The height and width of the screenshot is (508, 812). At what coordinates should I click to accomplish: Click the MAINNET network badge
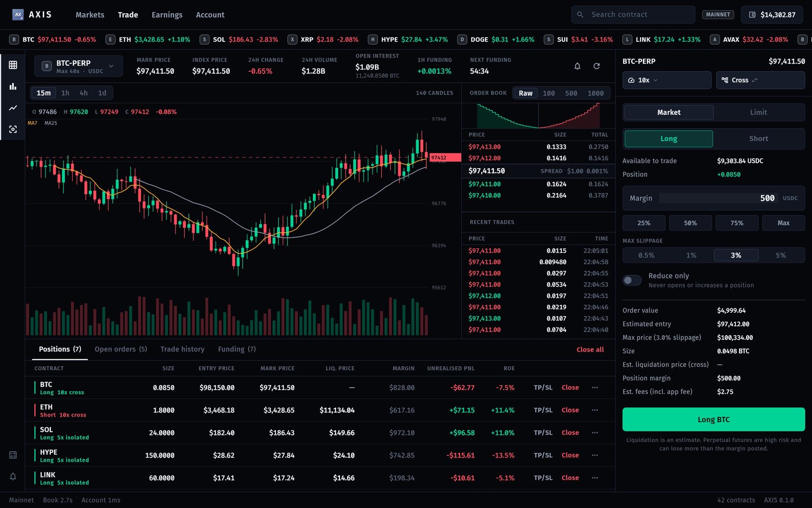718,15
